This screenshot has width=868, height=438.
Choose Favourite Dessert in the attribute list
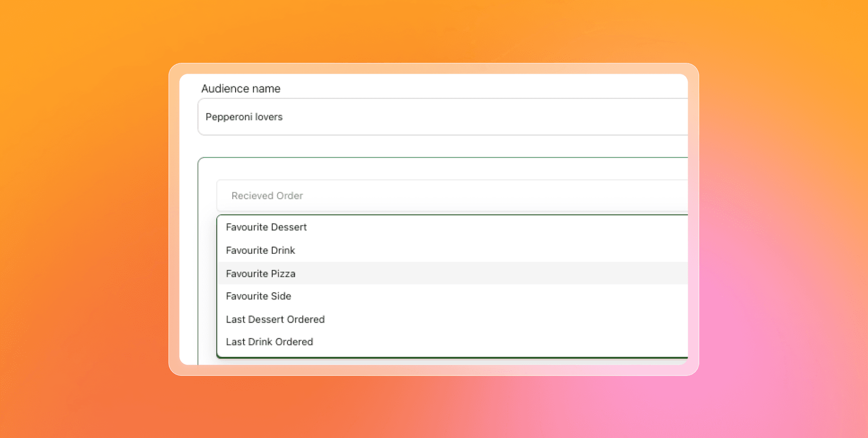pyautogui.click(x=266, y=227)
